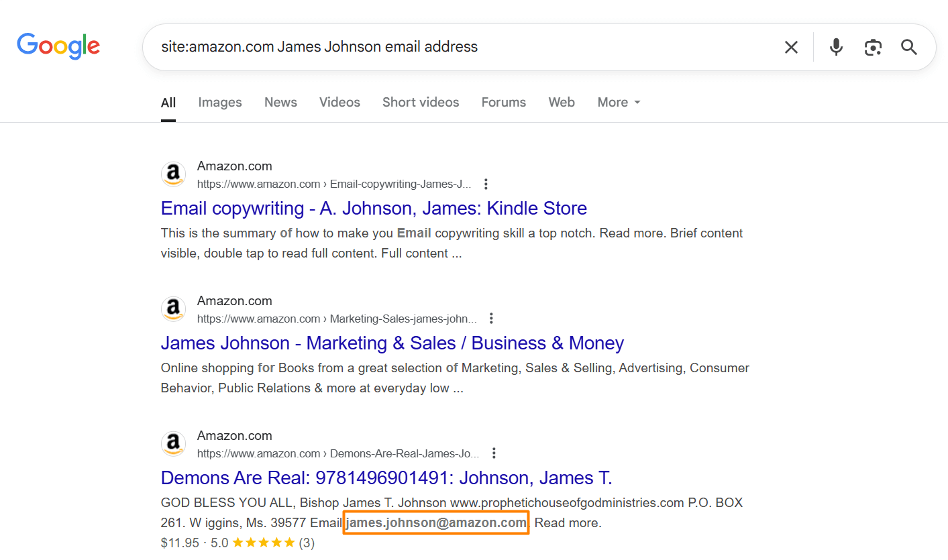Open the three-dot menu for Marketing-Sales result
Screen dimensions: 948x560
(x=492, y=319)
